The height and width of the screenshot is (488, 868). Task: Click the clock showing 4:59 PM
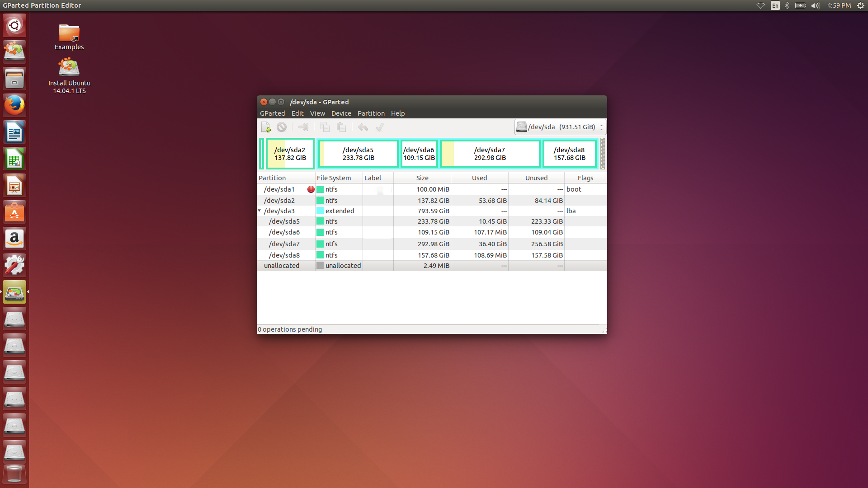[x=839, y=5]
